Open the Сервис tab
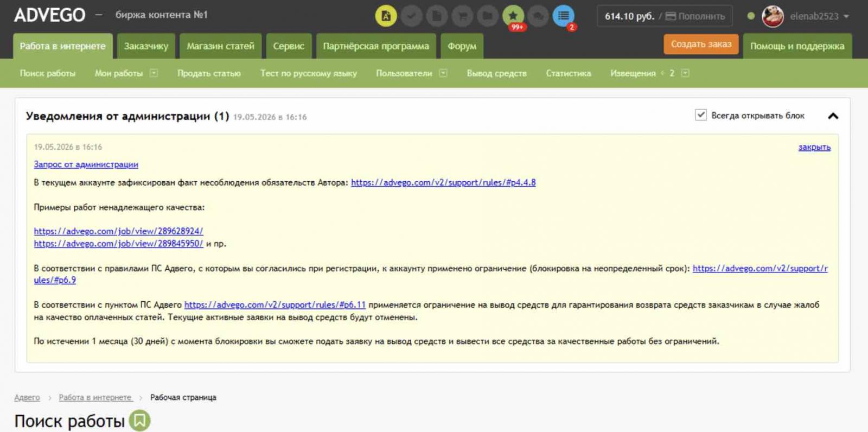The image size is (868, 432). click(x=289, y=46)
